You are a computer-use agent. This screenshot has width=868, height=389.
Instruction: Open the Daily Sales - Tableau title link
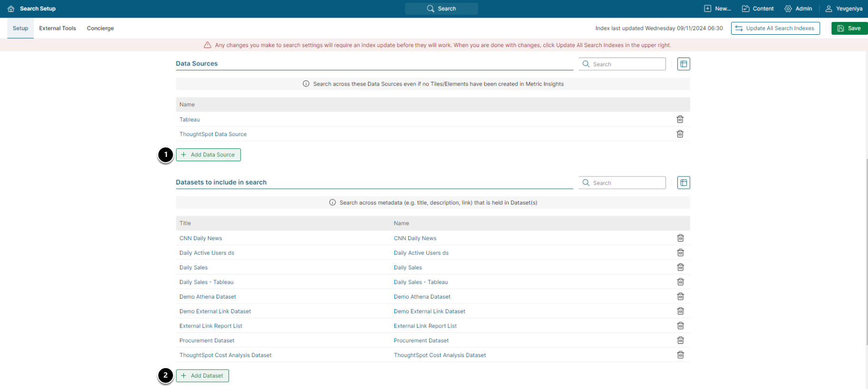[206, 282]
